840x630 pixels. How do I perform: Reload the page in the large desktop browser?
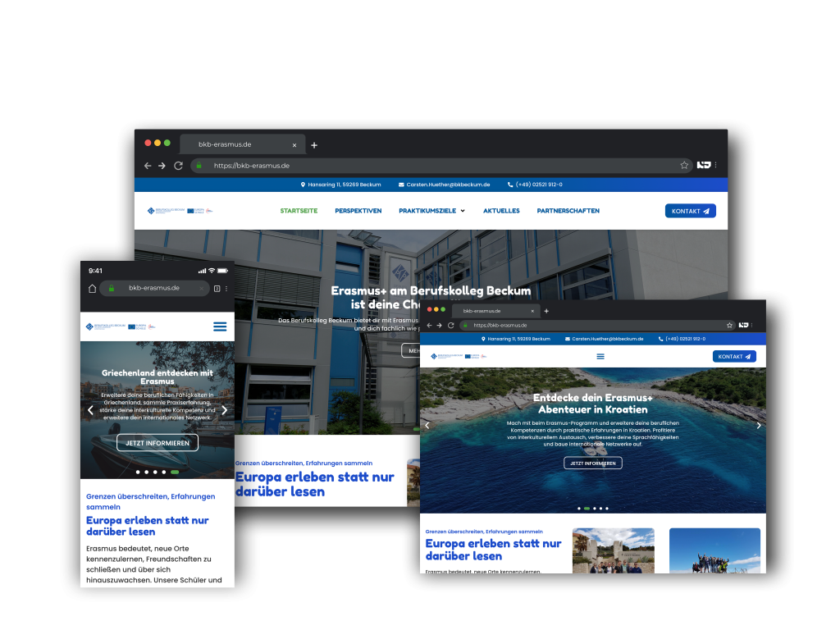(178, 166)
